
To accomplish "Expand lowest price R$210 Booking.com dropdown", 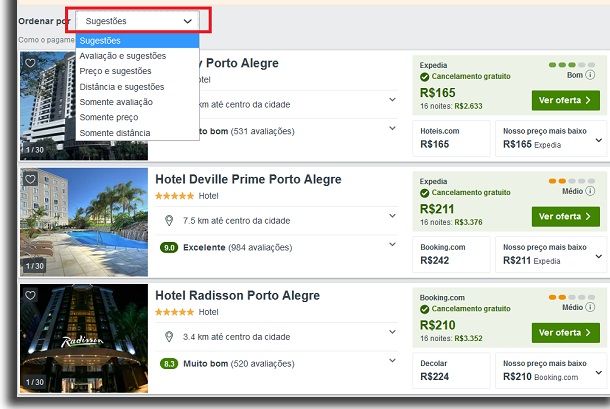I will (x=599, y=373).
